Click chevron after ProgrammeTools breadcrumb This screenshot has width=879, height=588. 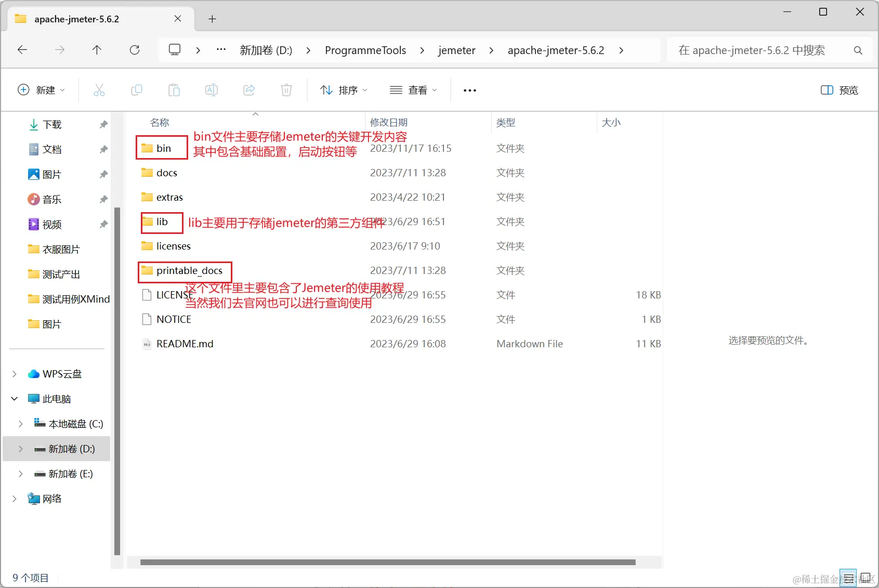coord(422,50)
